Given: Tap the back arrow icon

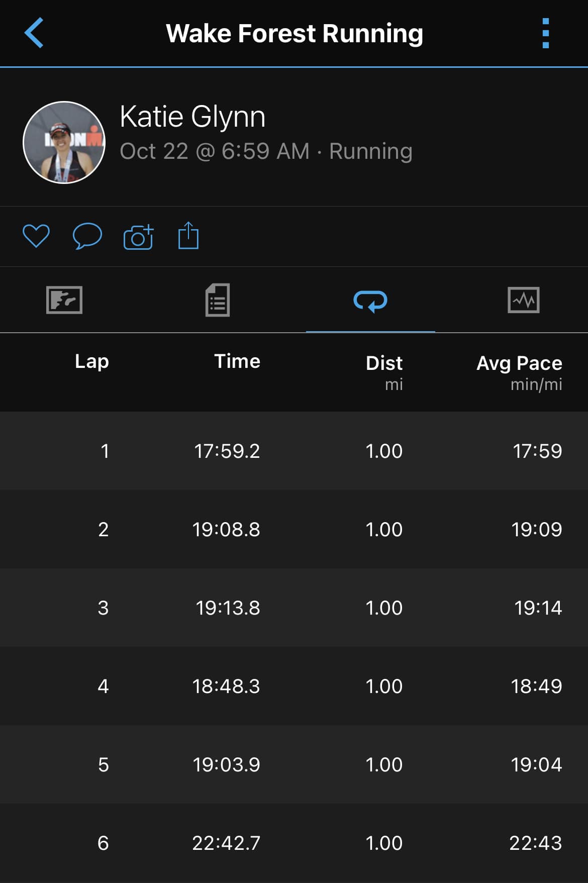Looking at the screenshot, I should click(34, 33).
